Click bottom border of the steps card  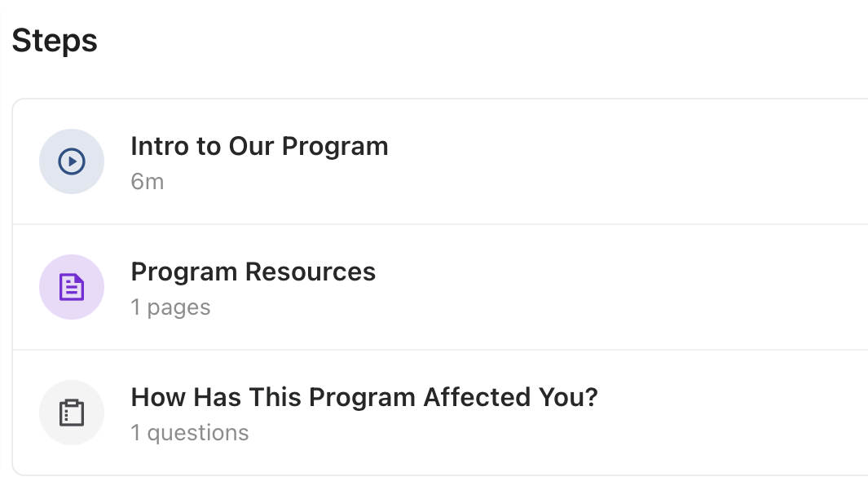tap(440, 475)
